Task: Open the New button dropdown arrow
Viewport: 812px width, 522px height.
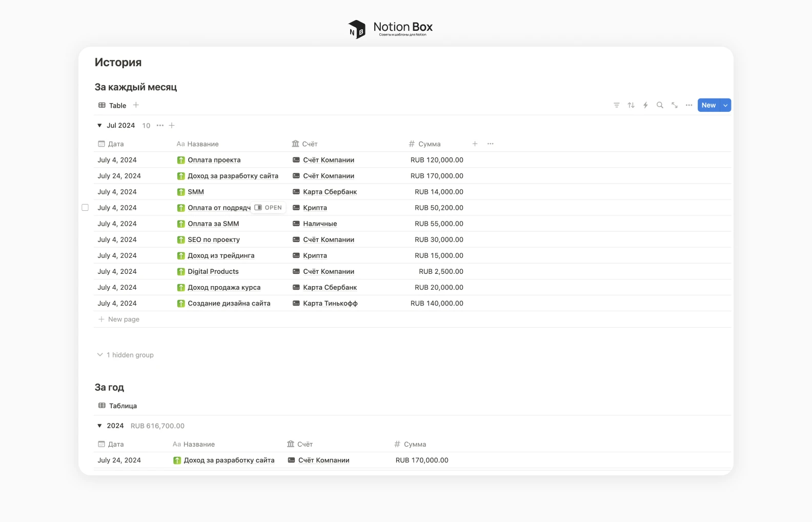Action: [725, 105]
